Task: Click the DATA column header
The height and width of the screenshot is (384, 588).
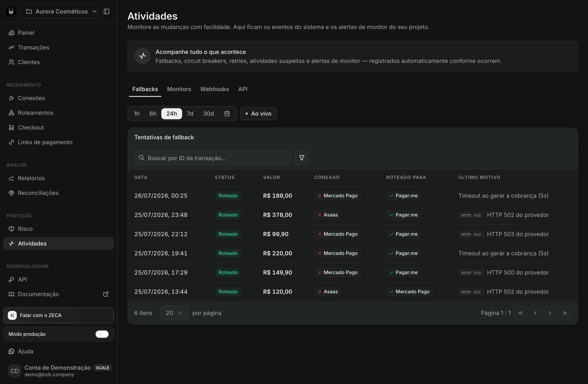Action: (x=141, y=177)
